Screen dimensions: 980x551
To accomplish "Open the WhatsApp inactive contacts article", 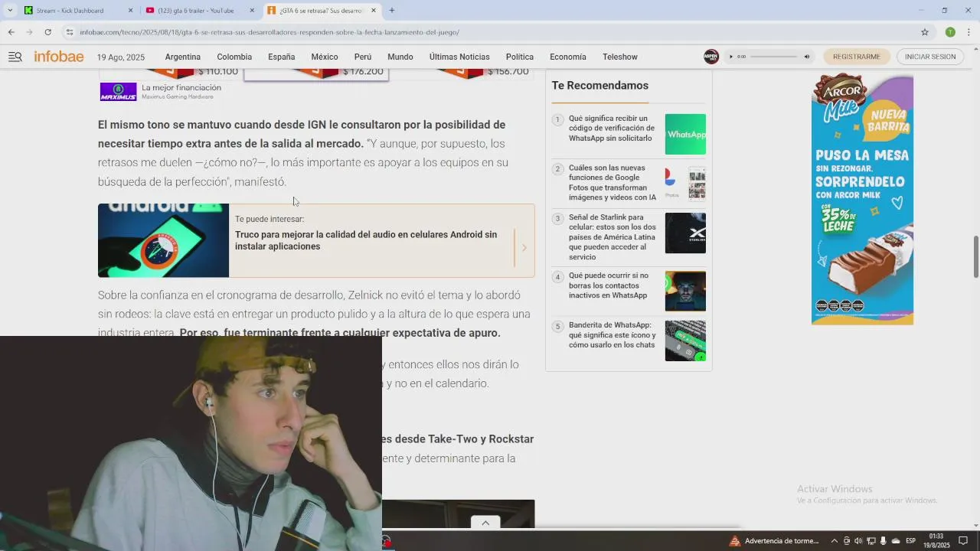I will coord(609,285).
